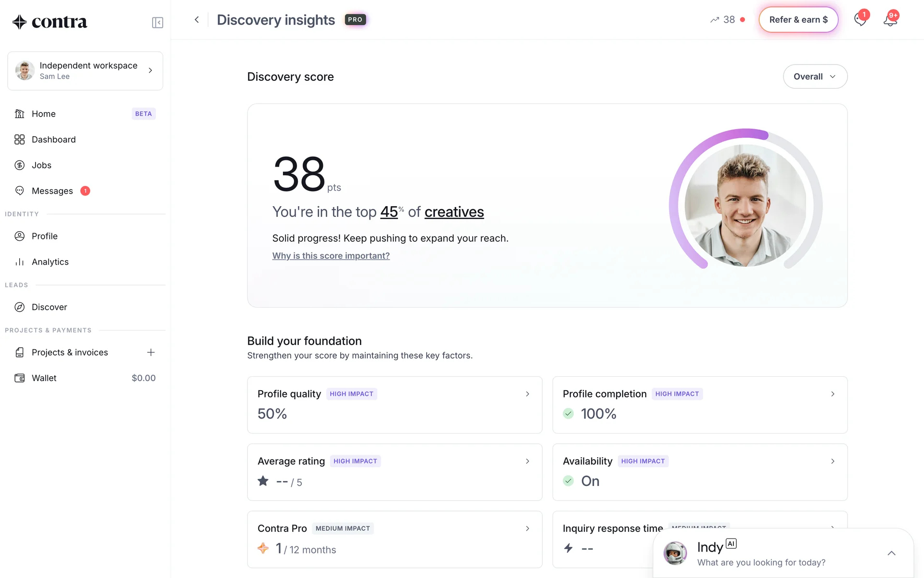Open the Availability On card
The width and height of the screenshot is (924, 578).
[x=699, y=472]
